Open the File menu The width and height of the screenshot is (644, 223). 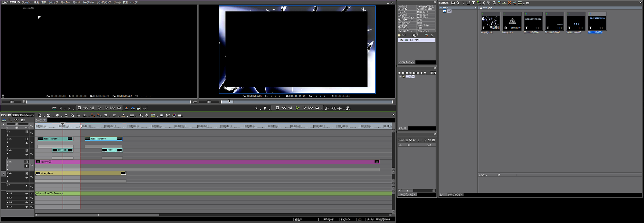click(26, 2)
